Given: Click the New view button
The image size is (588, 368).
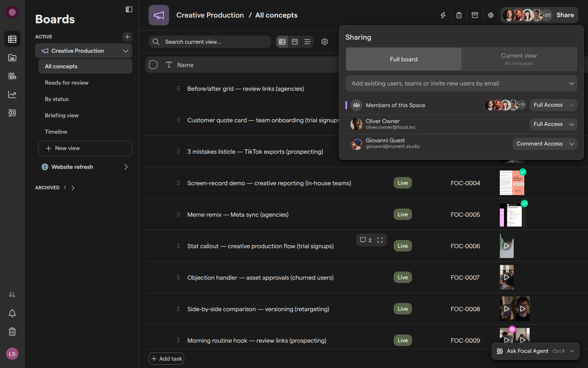Looking at the screenshot, I should (85, 148).
